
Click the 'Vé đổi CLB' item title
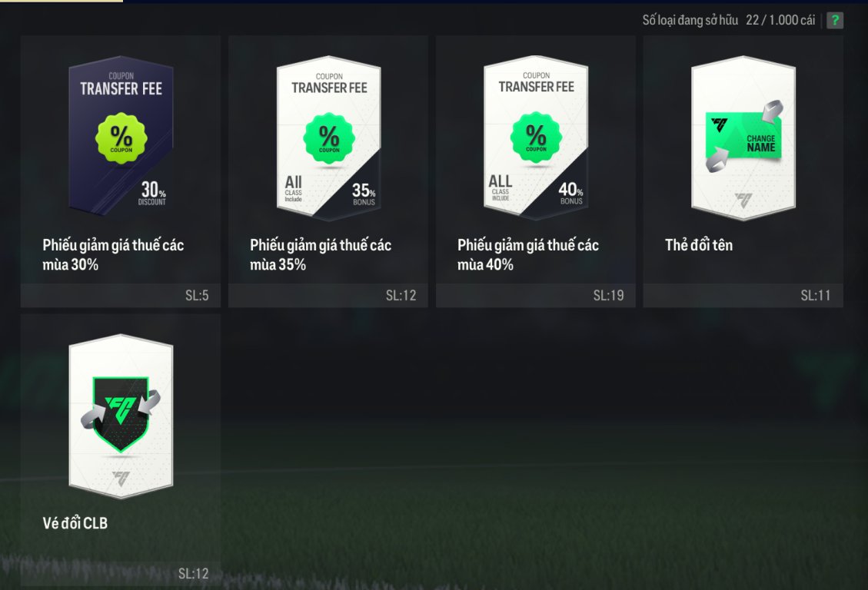[75, 523]
